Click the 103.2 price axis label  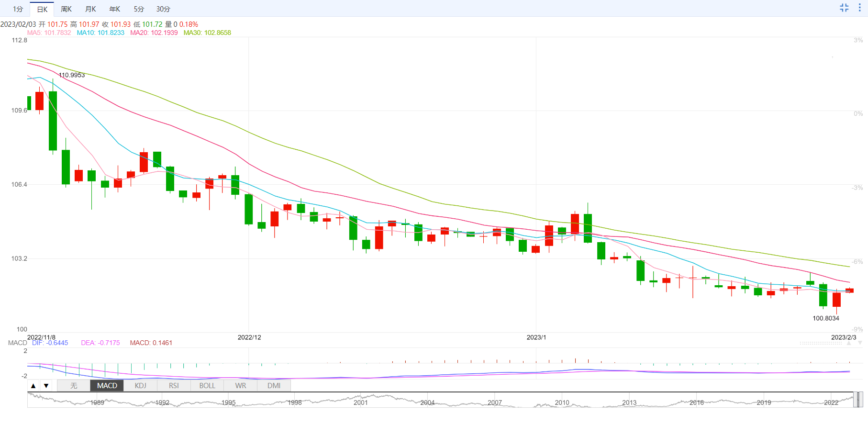19,259
